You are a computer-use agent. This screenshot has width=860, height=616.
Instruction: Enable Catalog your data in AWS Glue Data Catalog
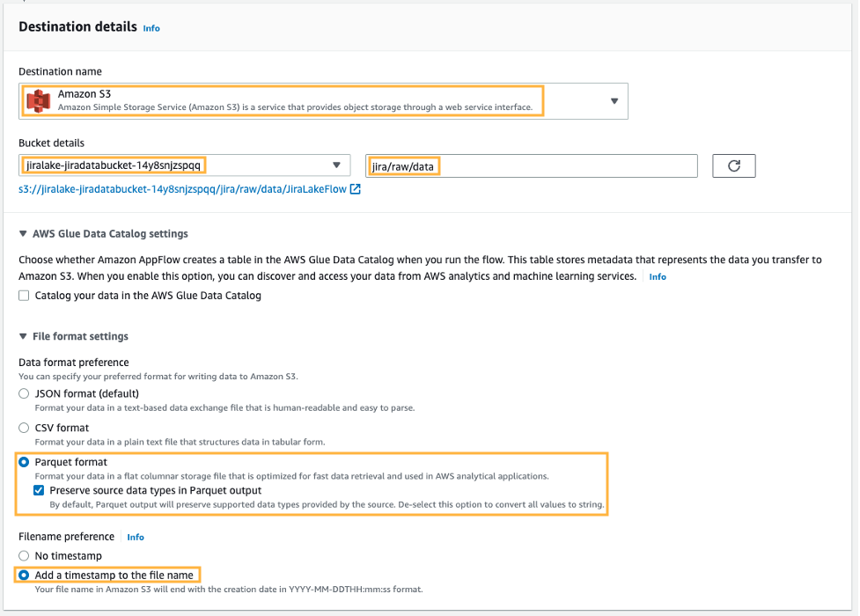(23, 296)
